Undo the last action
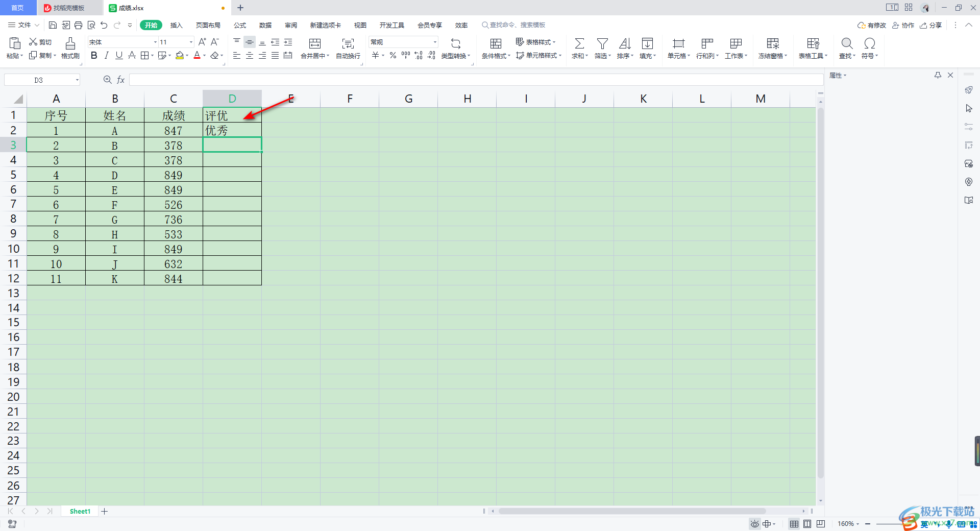The width and height of the screenshot is (980, 531). click(104, 25)
